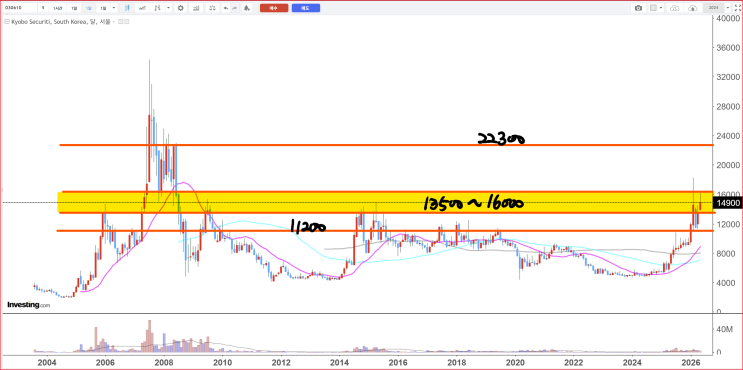Click the Investing.com logo link
Image resolution: width=743 pixels, height=370 pixels.
28,305
